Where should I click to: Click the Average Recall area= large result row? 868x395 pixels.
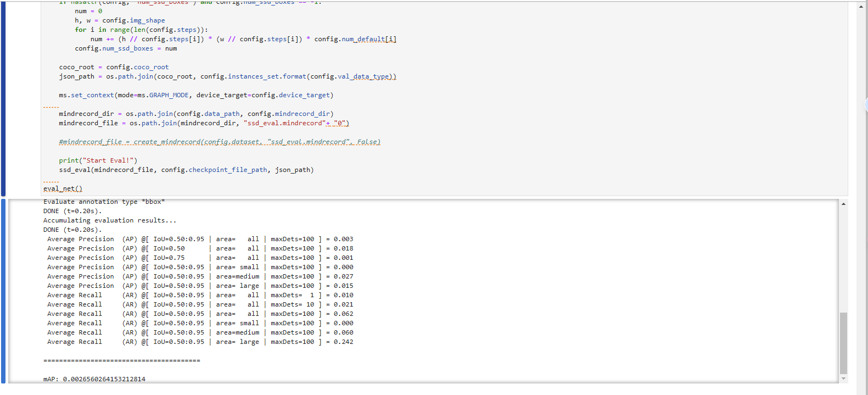pyautogui.click(x=200, y=342)
